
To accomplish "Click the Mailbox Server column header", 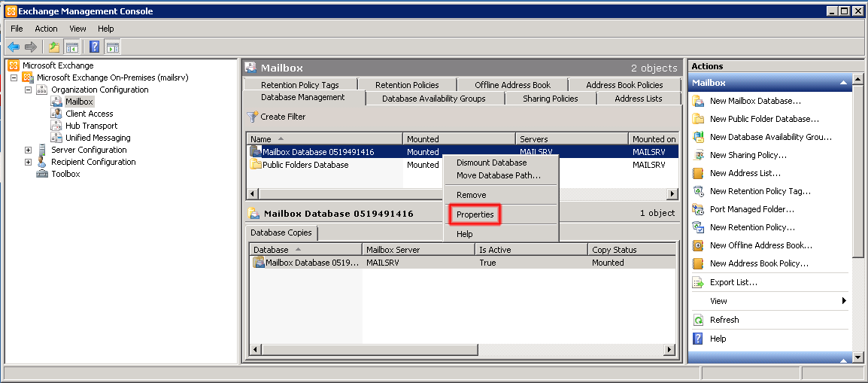I will [x=418, y=250].
